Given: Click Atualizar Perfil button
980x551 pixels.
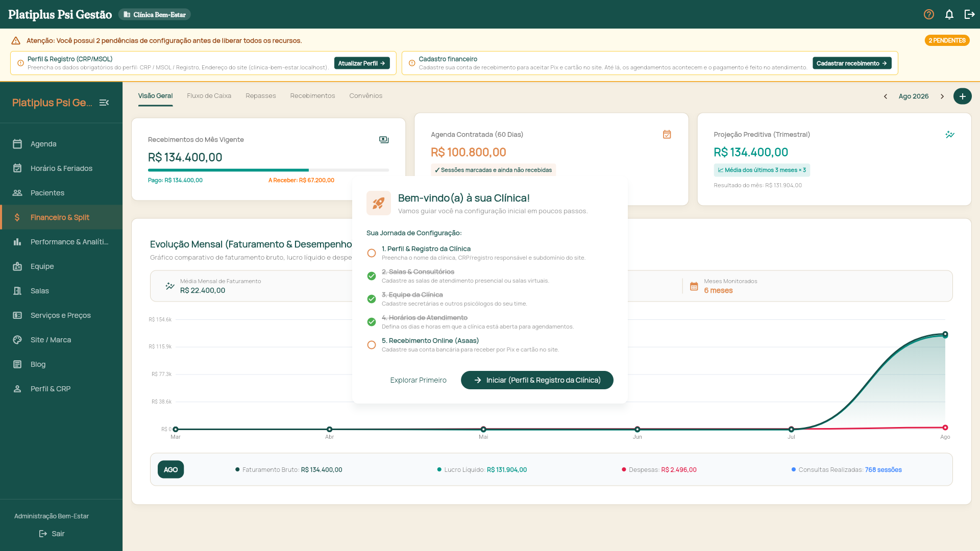Looking at the screenshot, I should (x=362, y=63).
